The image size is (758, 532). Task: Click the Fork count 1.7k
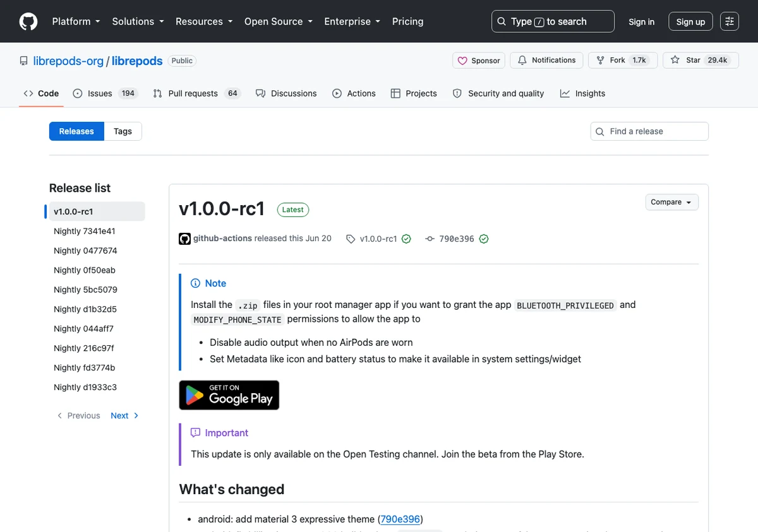point(639,61)
